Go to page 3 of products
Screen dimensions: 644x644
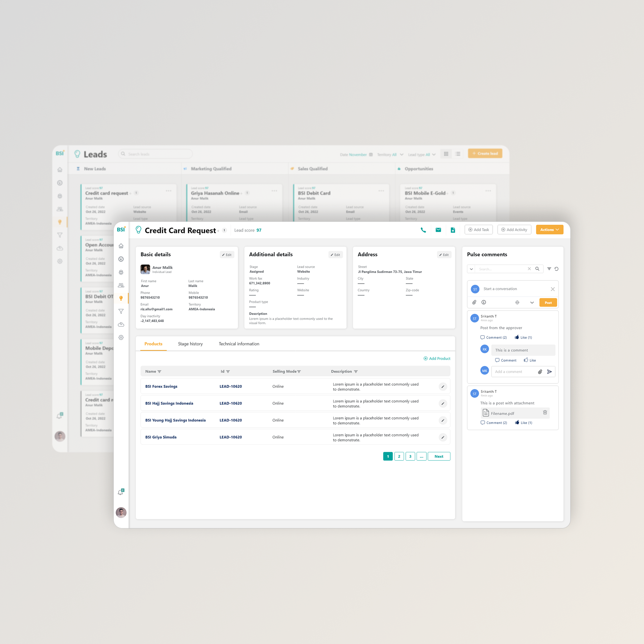click(x=410, y=457)
